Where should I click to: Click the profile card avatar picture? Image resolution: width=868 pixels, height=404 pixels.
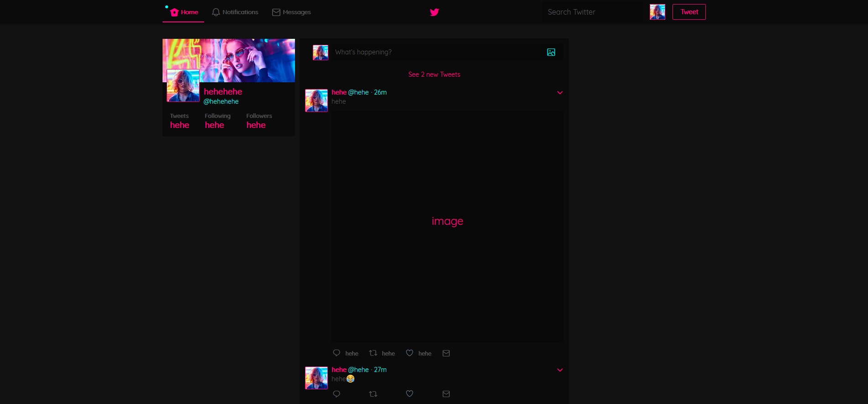183,85
